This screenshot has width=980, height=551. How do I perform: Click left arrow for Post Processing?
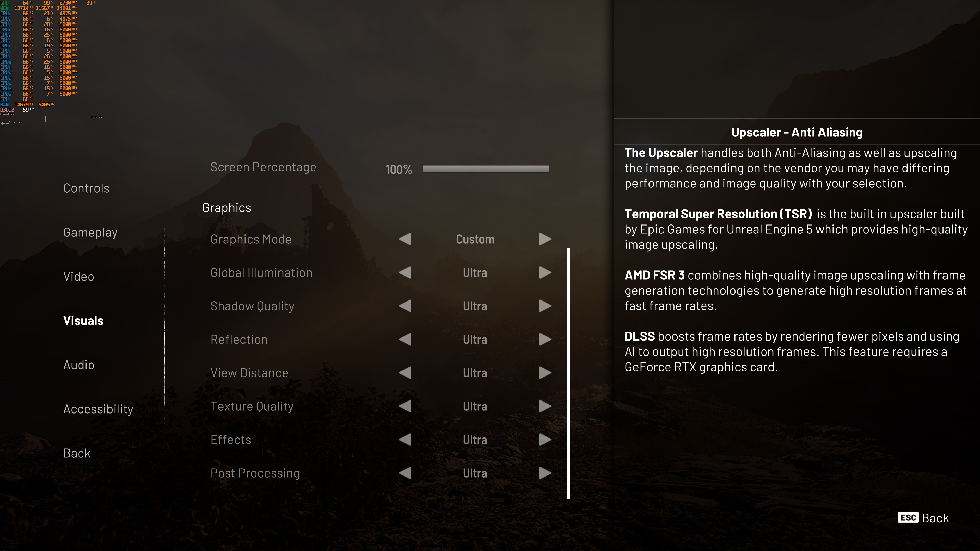406,473
